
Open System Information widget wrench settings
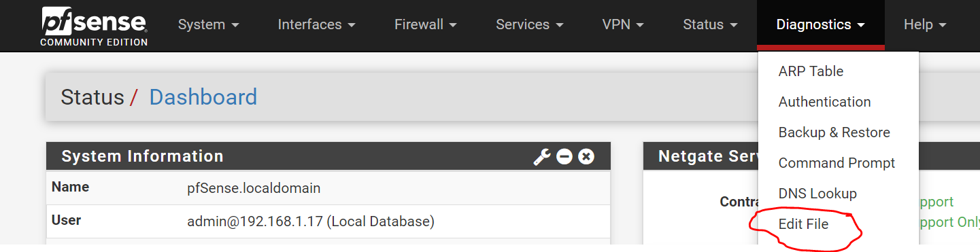tap(542, 157)
